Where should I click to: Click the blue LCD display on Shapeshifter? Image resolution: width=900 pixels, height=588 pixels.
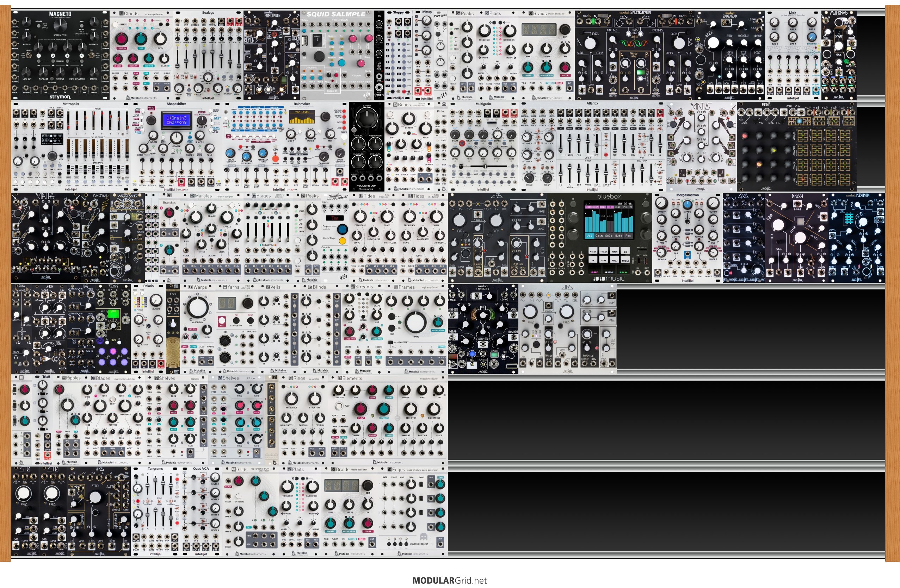pyautogui.click(x=176, y=120)
